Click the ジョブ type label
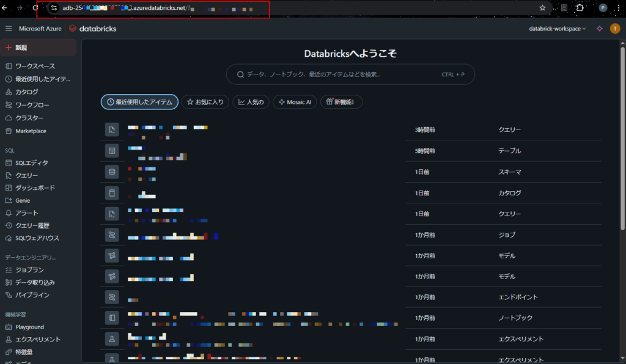626x364 pixels. (x=507, y=235)
